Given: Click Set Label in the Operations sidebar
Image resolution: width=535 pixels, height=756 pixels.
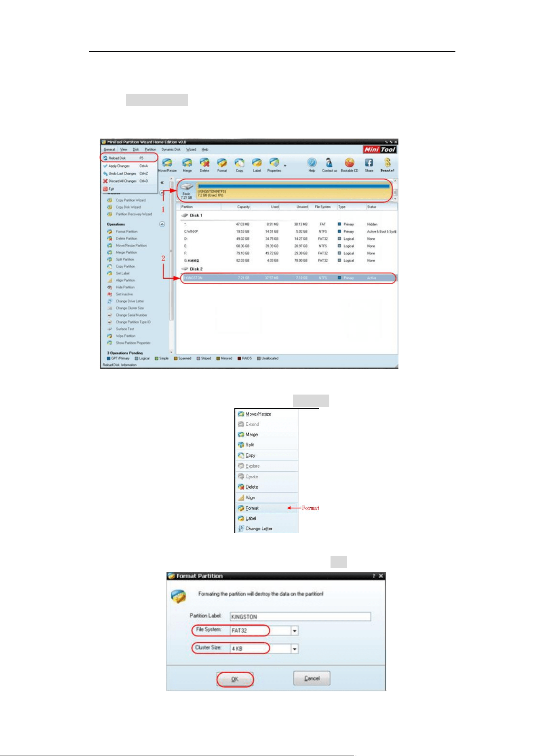Looking at the screenshot, I should [x=118, y=273].
